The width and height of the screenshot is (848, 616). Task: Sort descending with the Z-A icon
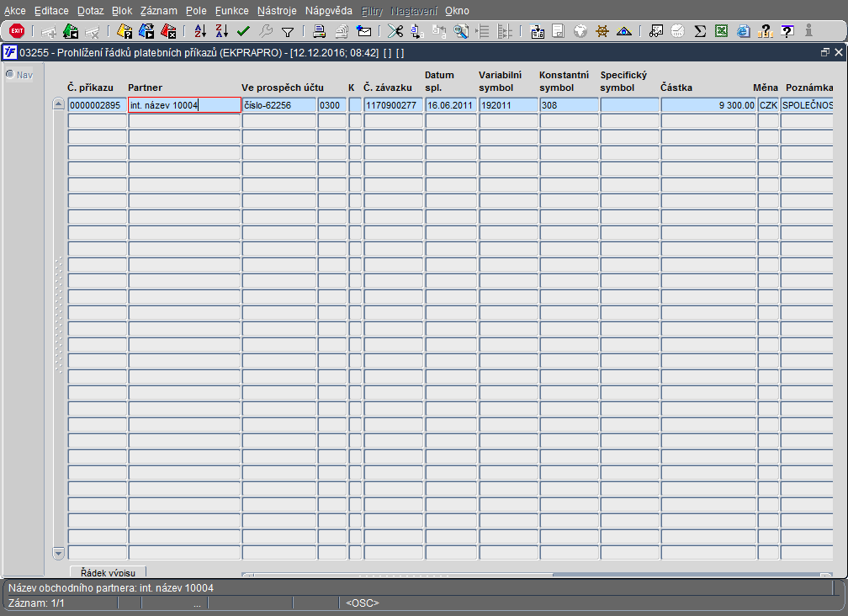click(222, 31)
